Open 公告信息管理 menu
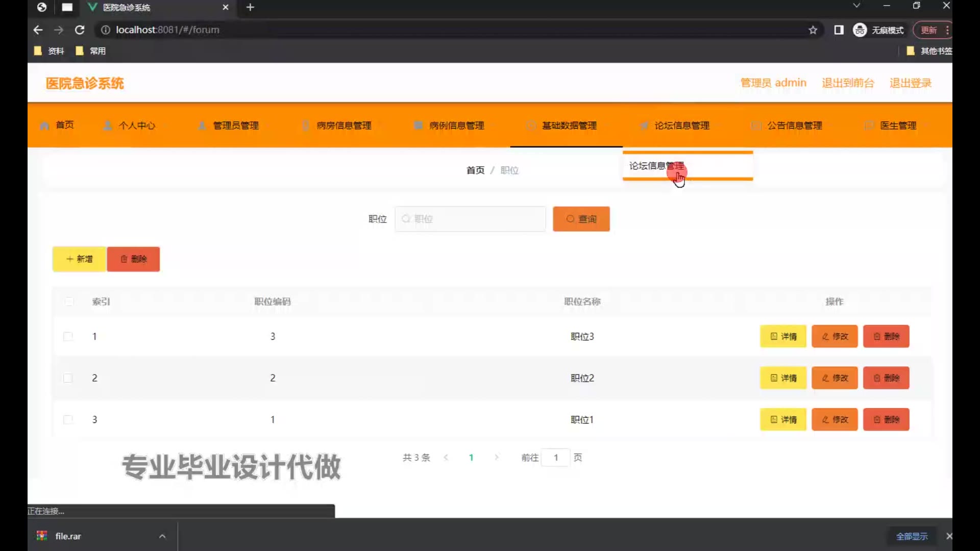The image size is (980, 551). (794, 126)
